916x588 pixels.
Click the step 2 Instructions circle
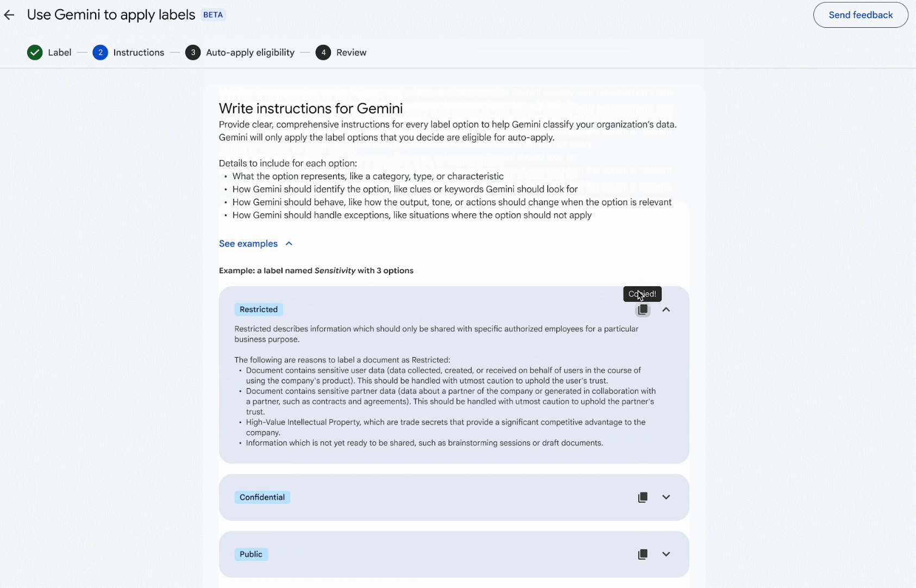100,53
